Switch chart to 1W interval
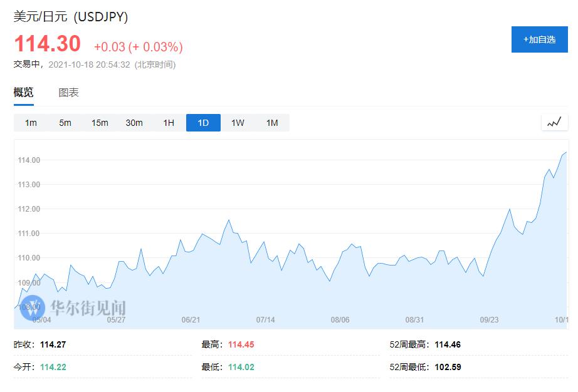 pyautogui.click(x=237, y=123)
